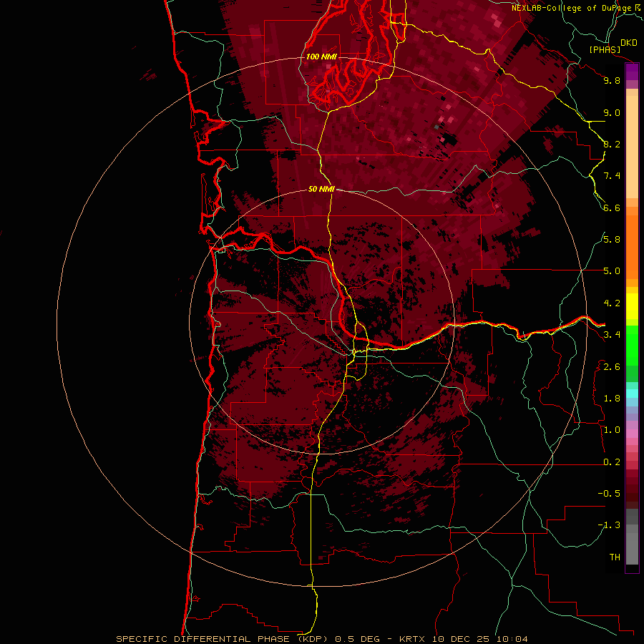Viewport: 644px width, 644px height.
Task: Click the SPECIFIC DIFFERENTIAL PHASE (KDP) caption
Action: tap(220, 639)
